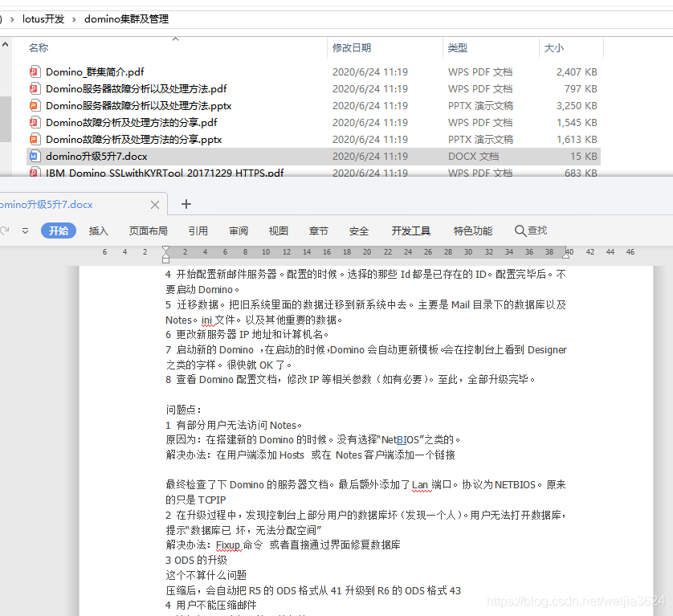Click breadcrumb chevron after lotus开发
673x616 pixels.
(74, 19)
